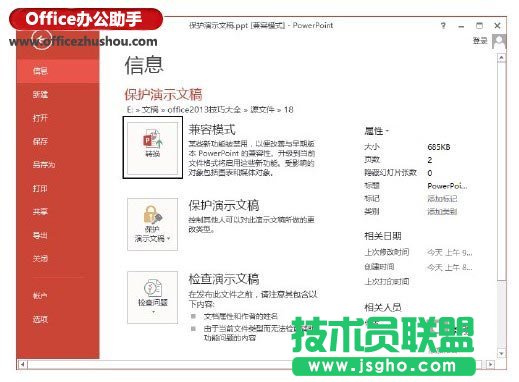The width and height of the screenshot is (519, 382).
Task: Open the Protect Presentation (保护演示文稿) dropdown button
Action: [153, 224]
